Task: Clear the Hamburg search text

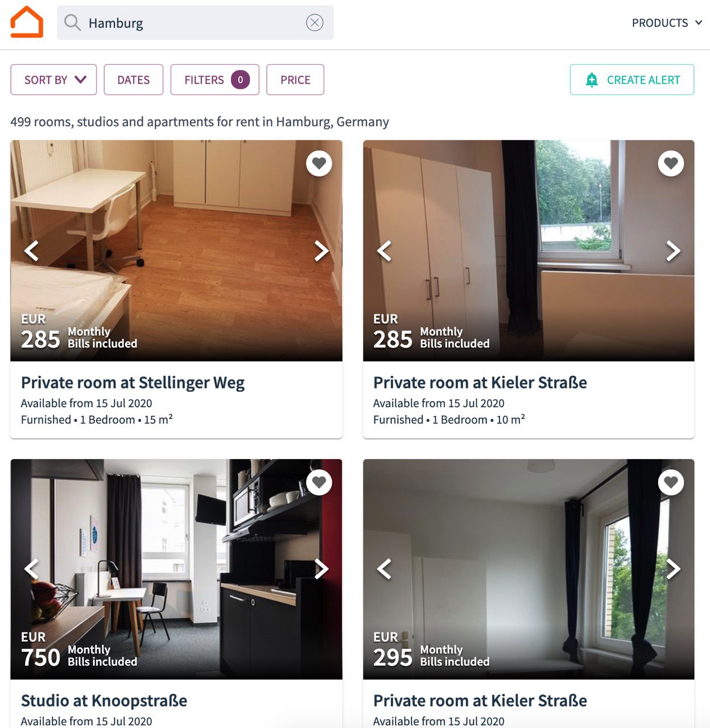Action: (x=315, y=23)
